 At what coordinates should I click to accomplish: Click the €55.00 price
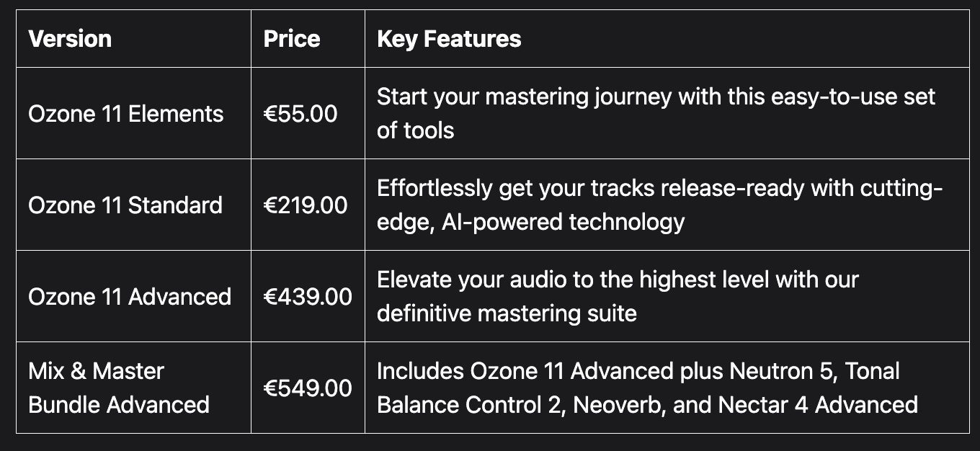(x=300, y=114)
